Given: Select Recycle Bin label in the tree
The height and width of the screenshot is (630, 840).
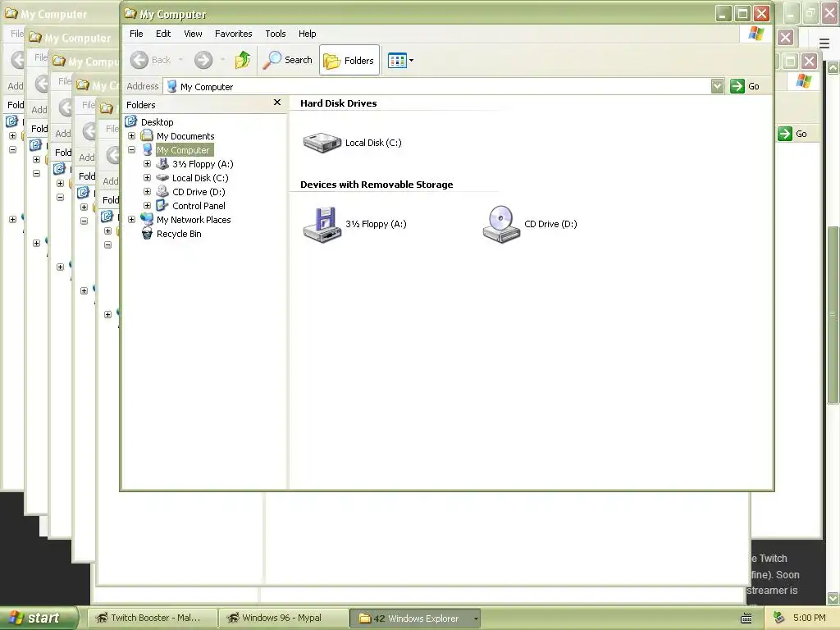Looking at the screenshot, I should (179, 234).
